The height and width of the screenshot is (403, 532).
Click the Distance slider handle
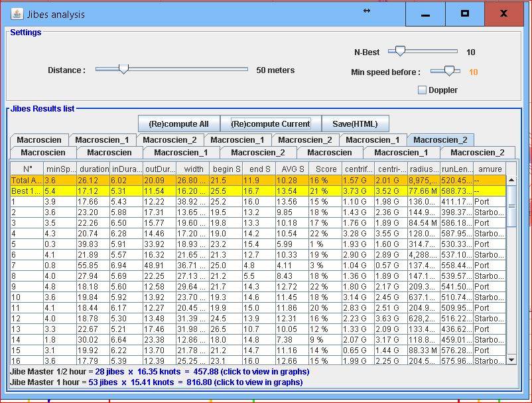(123, 69)
